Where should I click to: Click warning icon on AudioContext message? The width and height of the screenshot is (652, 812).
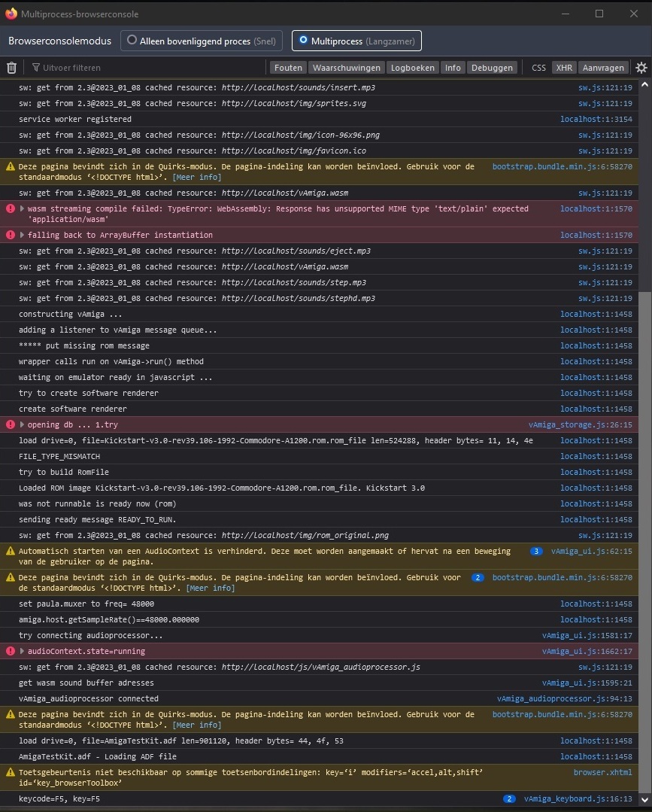click(11, 551)
